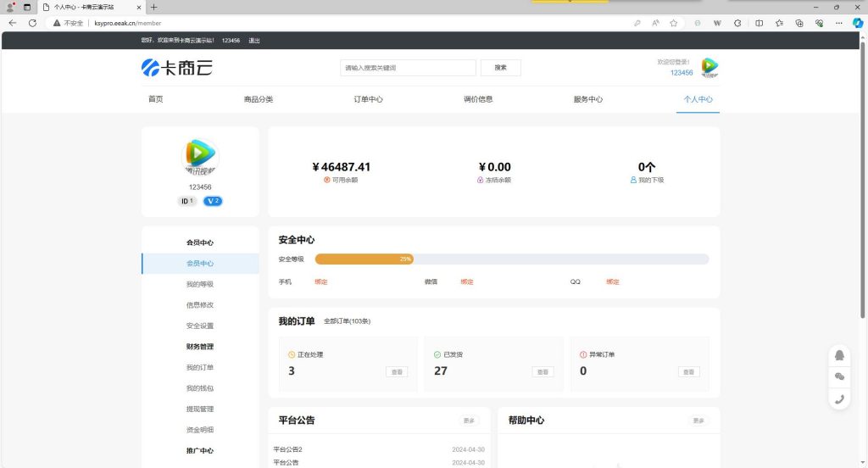Screen dimensions: 868x468
Task: Add page to favorites via the star icon
Action: coord(673,23)
